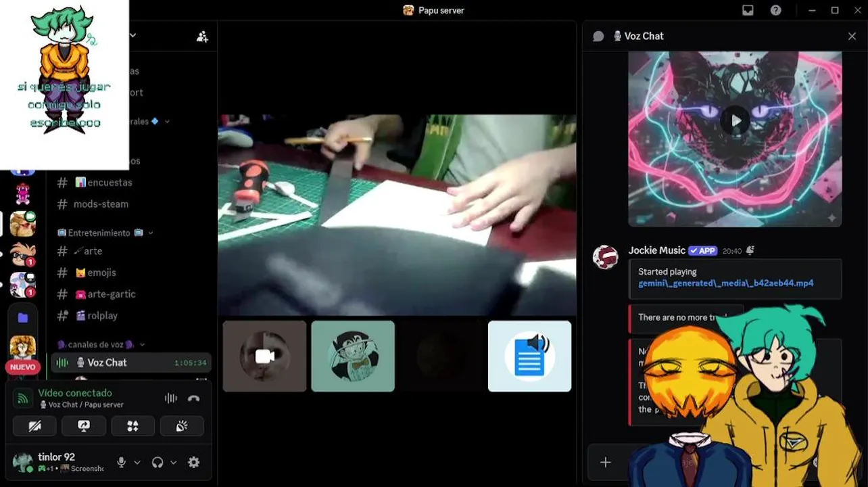Select the dark empty participant tile
This screenshot has height=487, width=868.
pyautogui.click(x=441, y=356)
